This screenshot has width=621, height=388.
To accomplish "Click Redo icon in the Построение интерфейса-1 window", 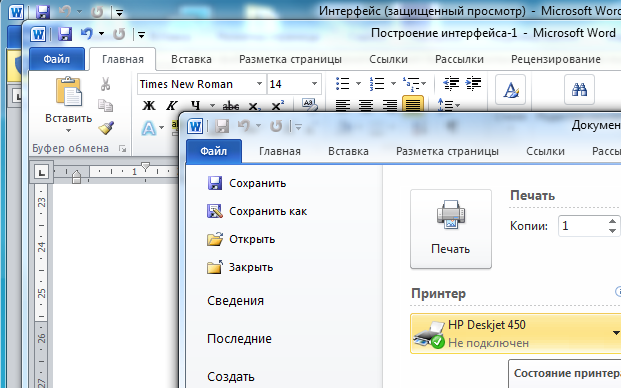I will [119, 34].
